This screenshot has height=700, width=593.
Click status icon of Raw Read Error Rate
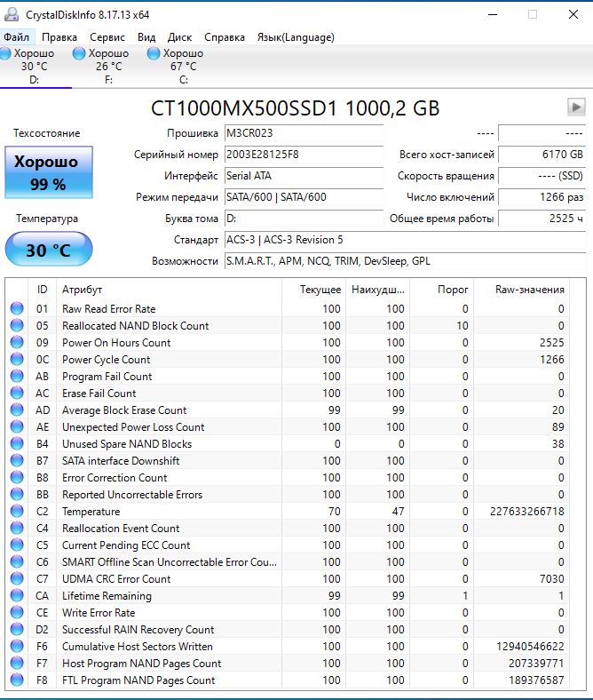point(17,308)
